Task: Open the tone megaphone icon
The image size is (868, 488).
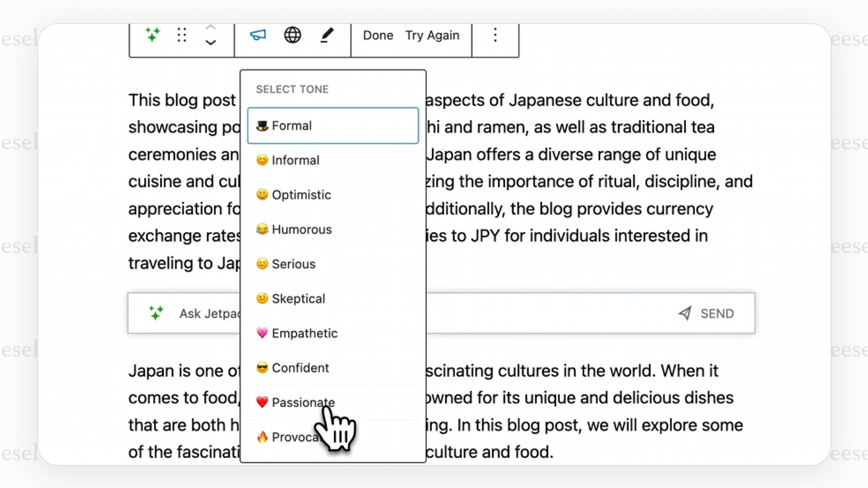Action: [257, 35]
